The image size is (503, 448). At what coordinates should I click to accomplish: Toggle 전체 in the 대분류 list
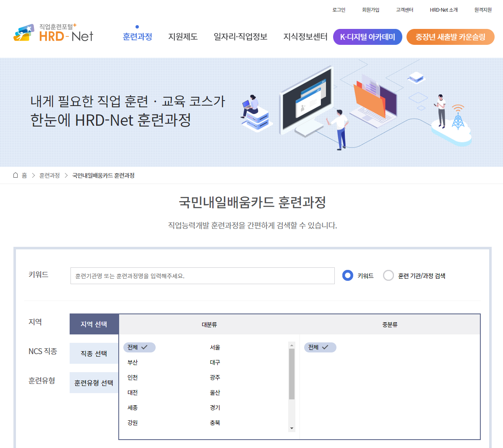[139, 347]
